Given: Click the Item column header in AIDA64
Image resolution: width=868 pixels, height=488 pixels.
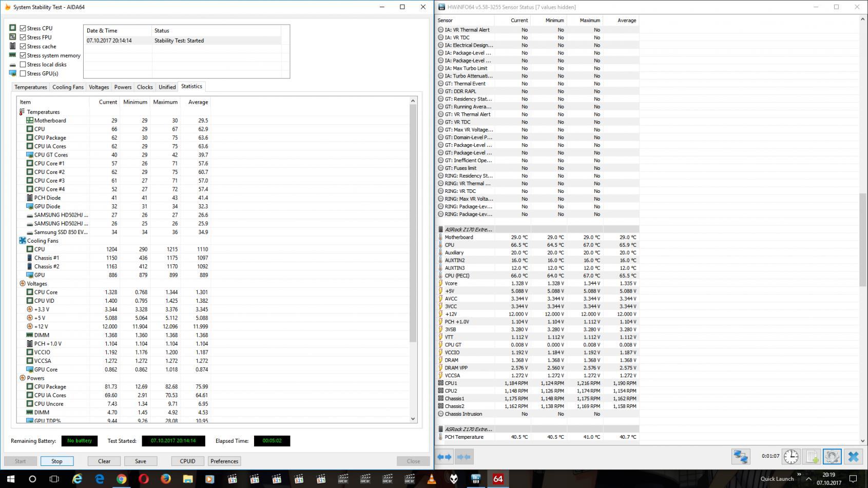Looking at the screenshot, I should tap(53, 102).
